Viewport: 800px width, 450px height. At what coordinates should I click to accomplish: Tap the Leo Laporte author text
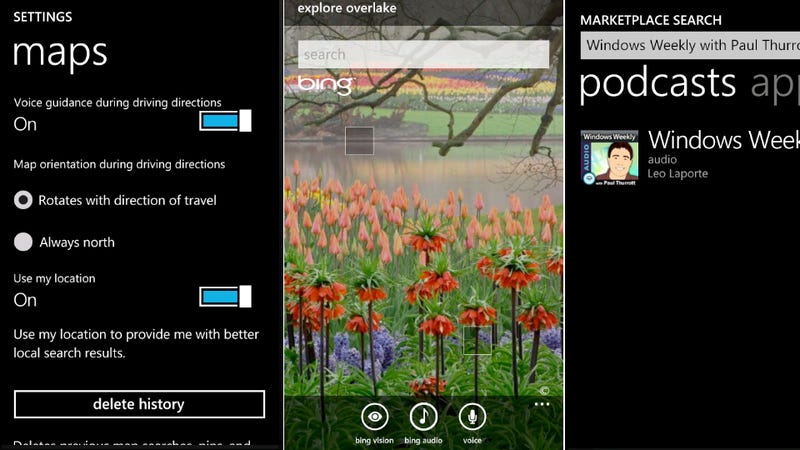[x=678, y=173]
